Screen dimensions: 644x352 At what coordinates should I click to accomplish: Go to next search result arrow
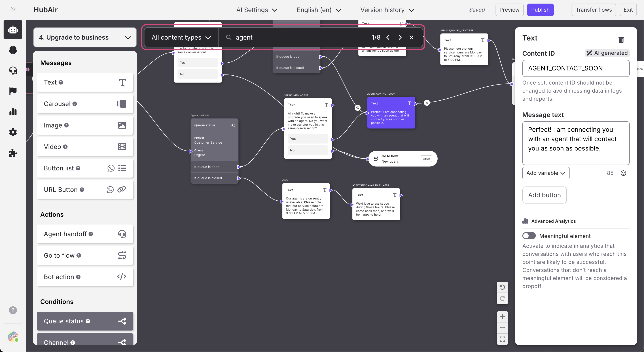click(400, 38)
